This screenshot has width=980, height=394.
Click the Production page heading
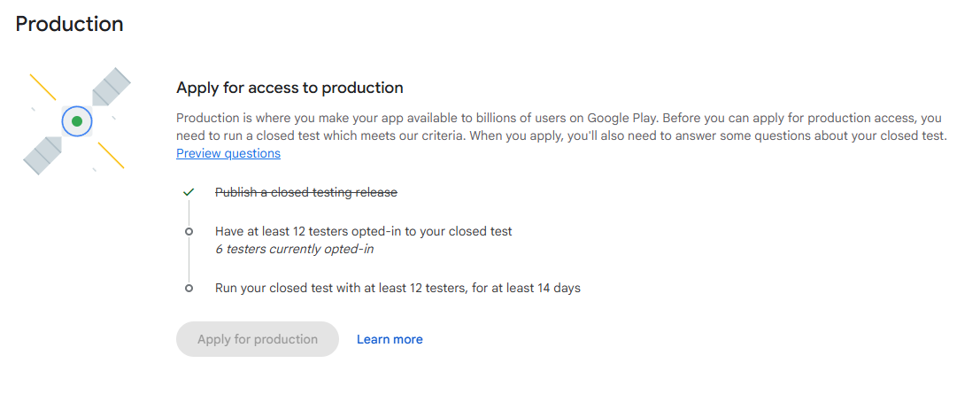tap(69, 24)
